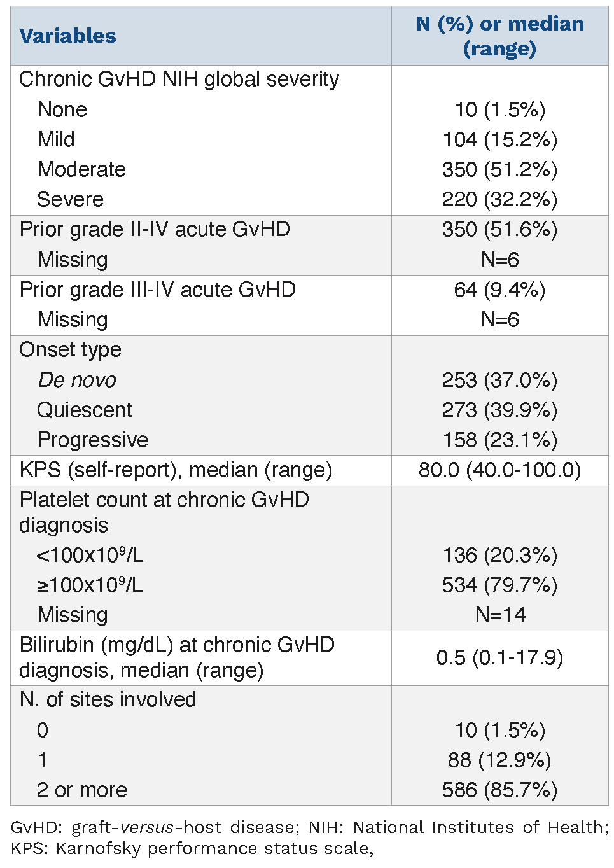Viewport: 614px width, 868px height.
Task: Select the "Chronic GvHD NIH global severity" row label
Action: [179, 80]
